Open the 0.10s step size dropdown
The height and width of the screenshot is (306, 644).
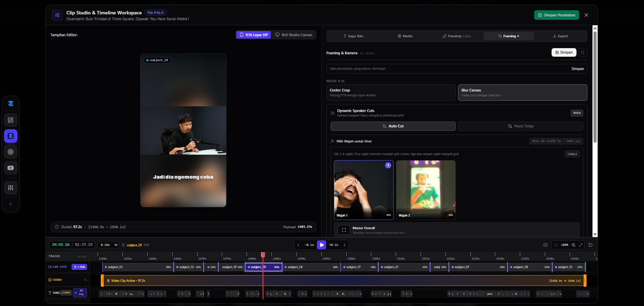point(108,245)
